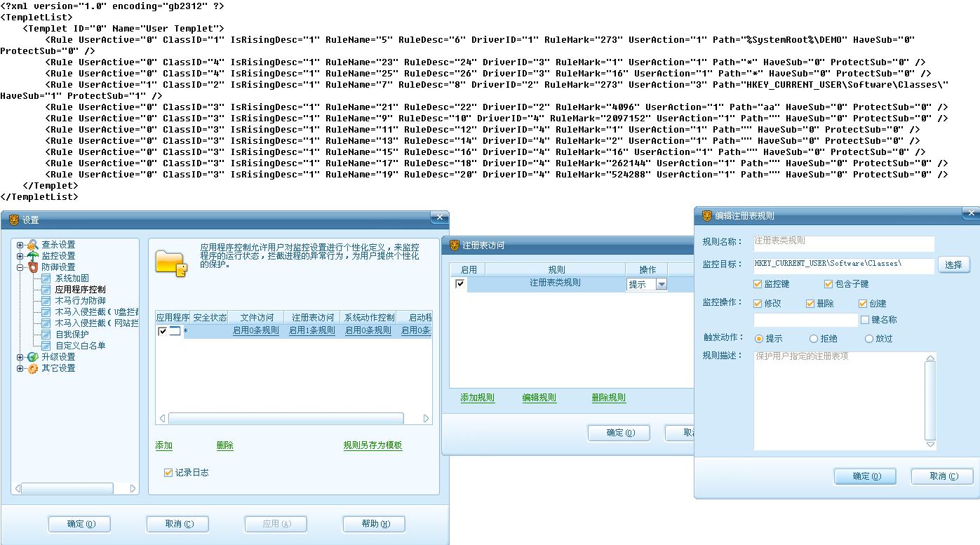The width and height of the screenshot is (980, 545).
Task: Select the 提示 radio button
Action: 759,339
